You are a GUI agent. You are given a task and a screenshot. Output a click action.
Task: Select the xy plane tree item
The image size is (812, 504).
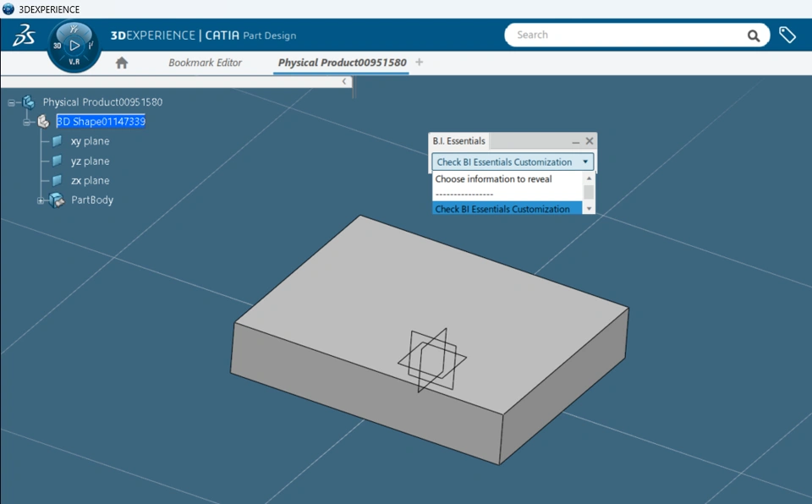coord(91,141)
